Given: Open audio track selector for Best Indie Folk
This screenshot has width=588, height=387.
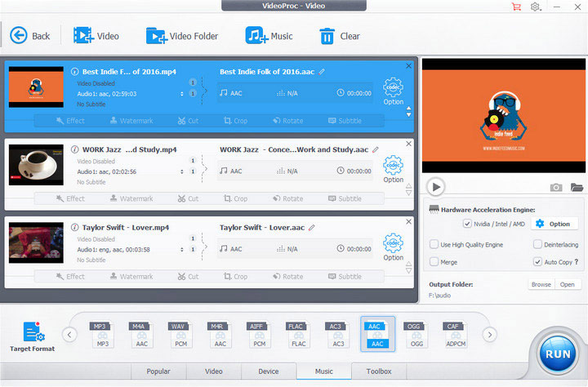Looking at the screenshot, I should point(182,94).
